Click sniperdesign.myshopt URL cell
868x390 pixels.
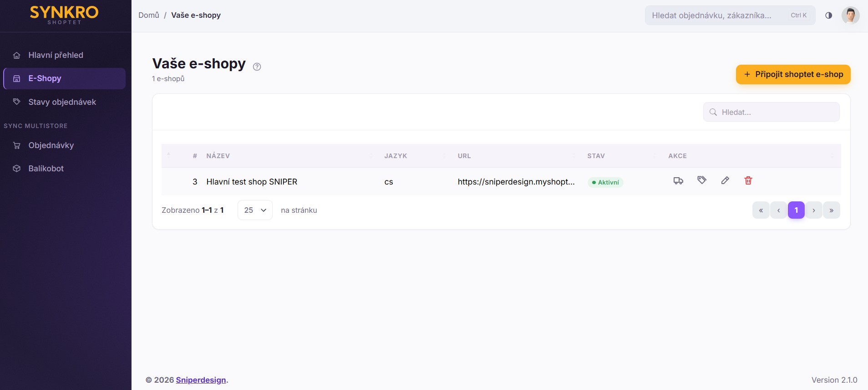tap(516, 182)
